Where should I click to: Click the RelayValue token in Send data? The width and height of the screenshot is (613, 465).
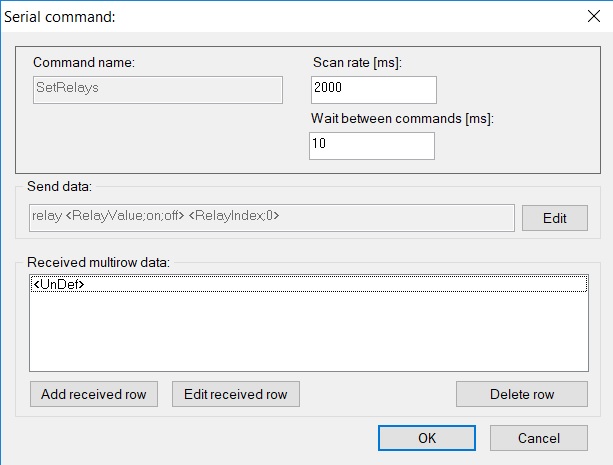125,215
